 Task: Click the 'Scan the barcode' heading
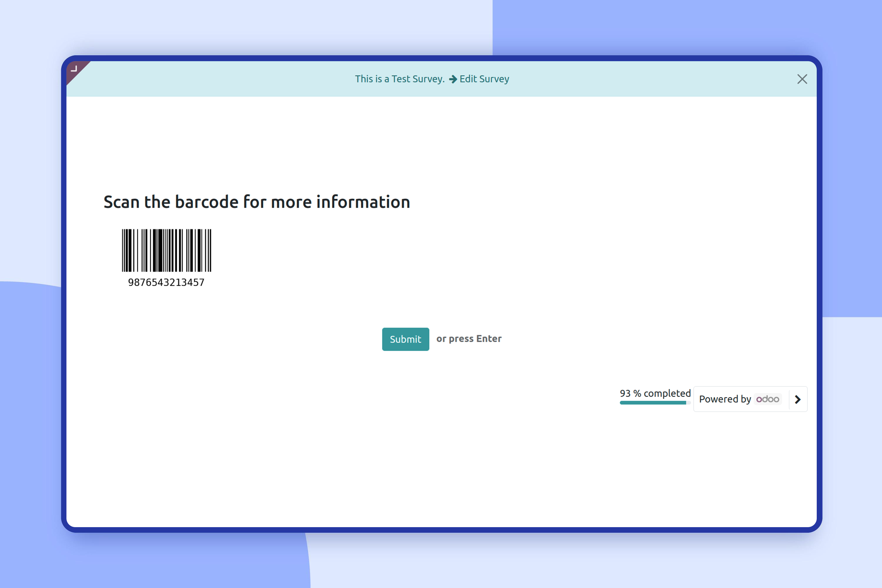coord(256,202)
